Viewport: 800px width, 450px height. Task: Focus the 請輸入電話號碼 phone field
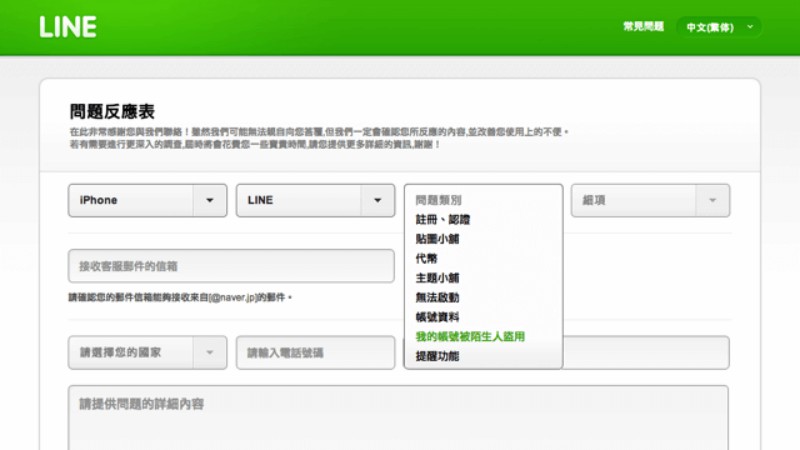point(315,353)
